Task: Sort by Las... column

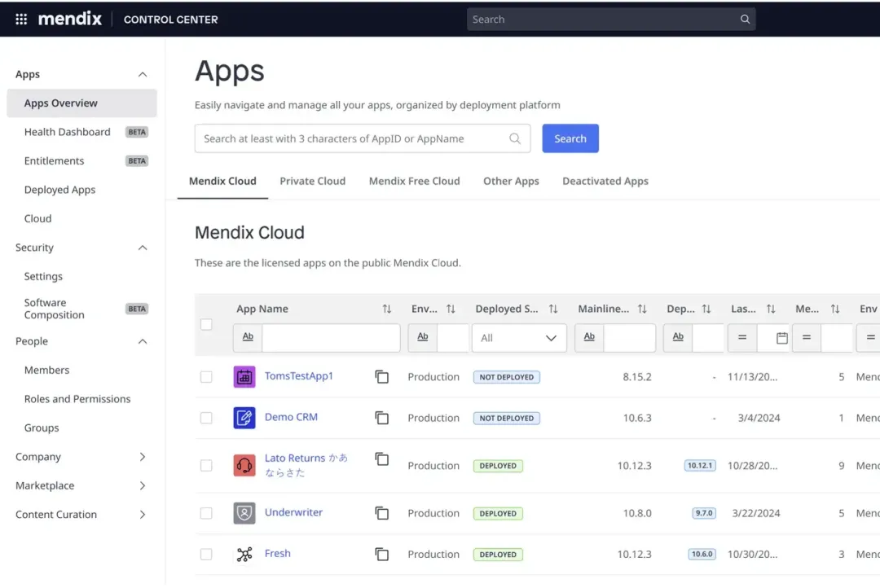Action: [x=771, y=309]
